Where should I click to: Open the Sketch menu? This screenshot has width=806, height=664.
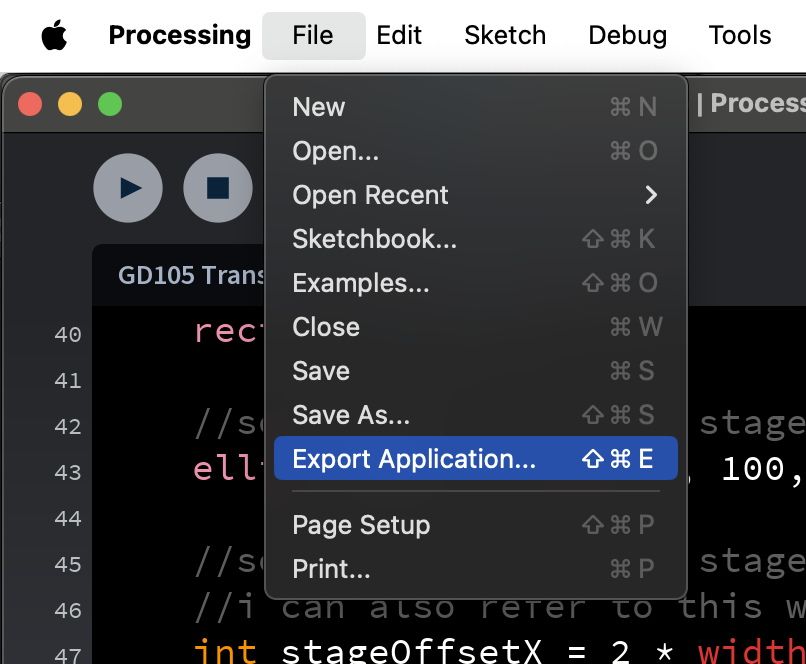pyautogui.click(x=505, y=35)
